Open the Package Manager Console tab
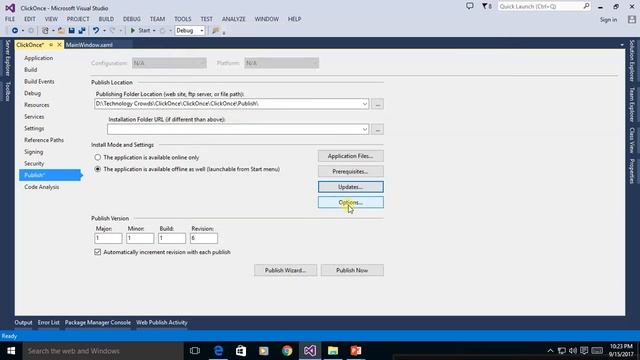 click(98, 322)
